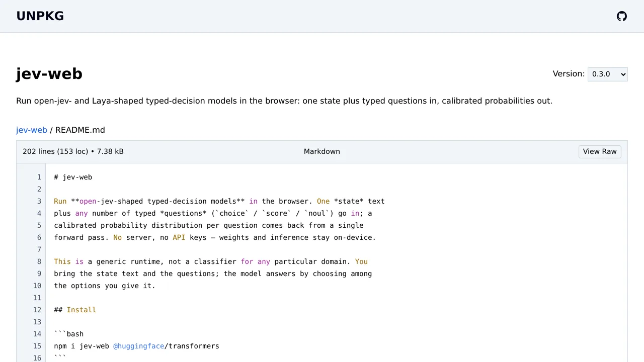Open the jev-web breadcrumb link

[32, 130]
